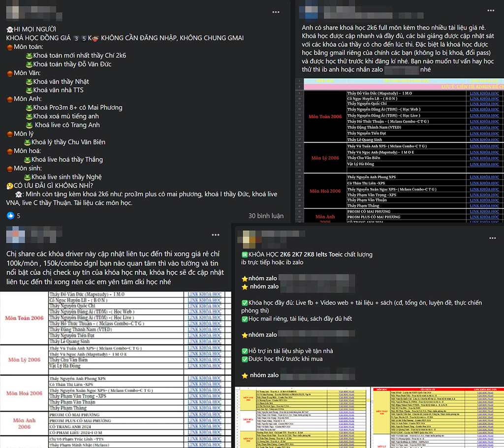
Task: Click LINK KHÓA HỌC for Thầy Đỗ Văn Đức, top-right sheet
Action: 484,93
